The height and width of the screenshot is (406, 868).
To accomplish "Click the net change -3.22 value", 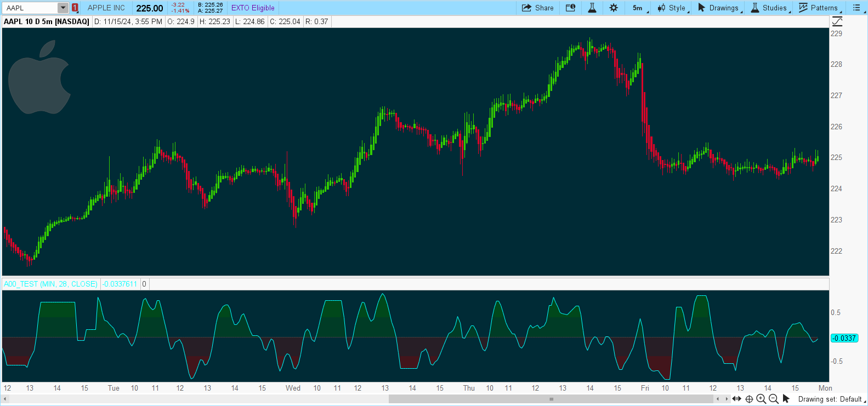I will coord(178,4).
